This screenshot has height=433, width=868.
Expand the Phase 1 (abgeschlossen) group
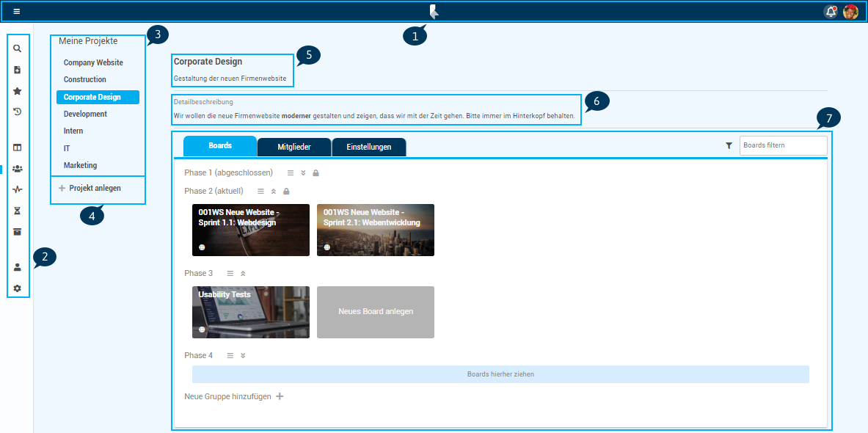click(x=303, y=173)
